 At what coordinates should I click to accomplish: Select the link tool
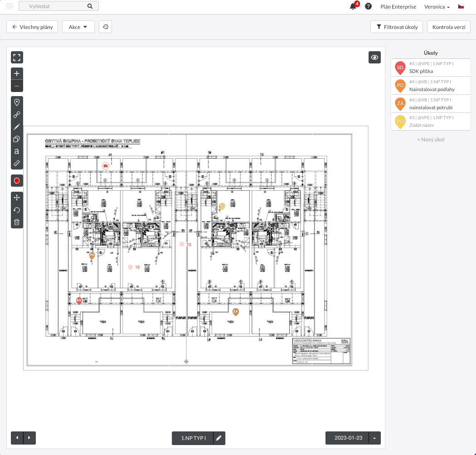[17, 115]
